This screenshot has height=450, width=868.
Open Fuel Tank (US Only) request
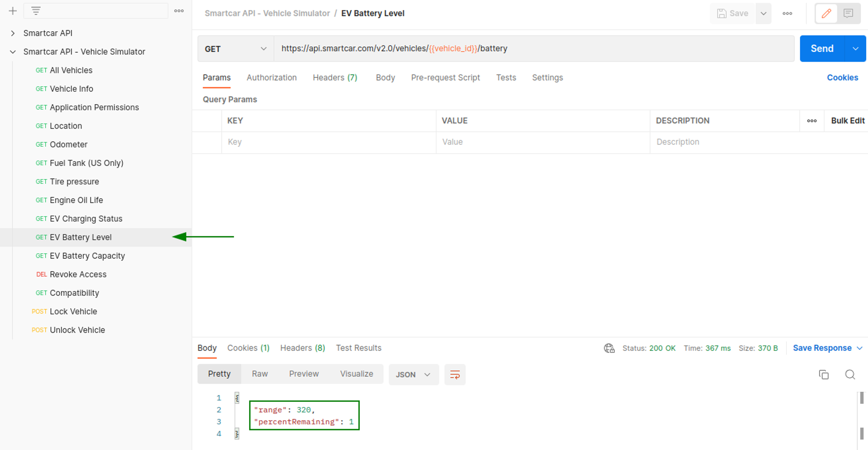tap(86, 163)
